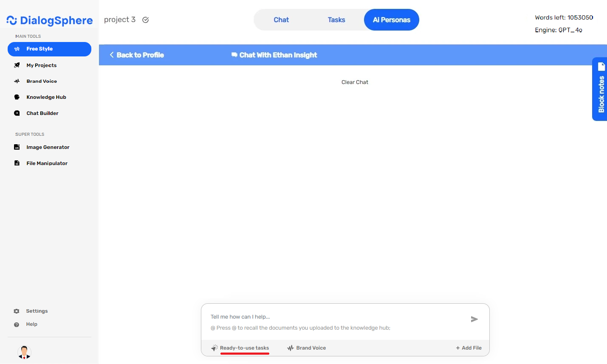The height and width of the screenshot is (364, 607).
Task: Open Brand Voice from the sidebar
Action: pyautogui.click(x=41, y=81)
